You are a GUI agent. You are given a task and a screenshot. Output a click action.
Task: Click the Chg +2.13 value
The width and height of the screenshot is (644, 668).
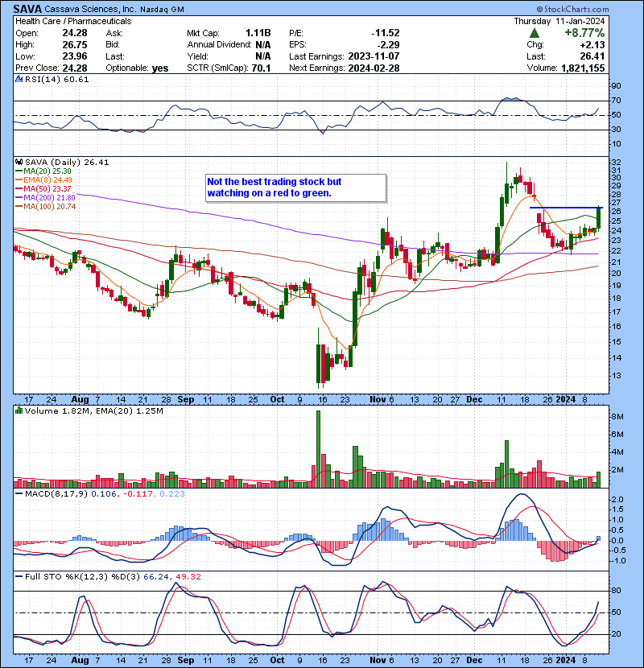(592, 45)
